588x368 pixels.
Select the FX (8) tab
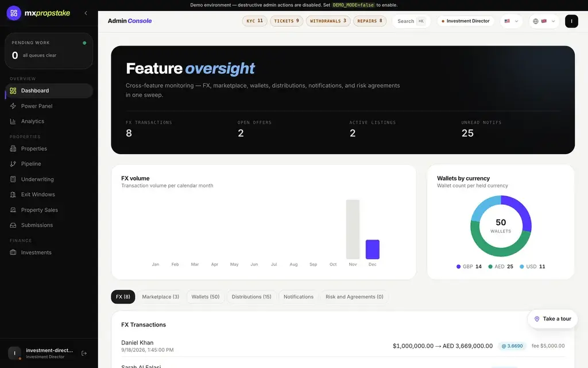(123, 297)
